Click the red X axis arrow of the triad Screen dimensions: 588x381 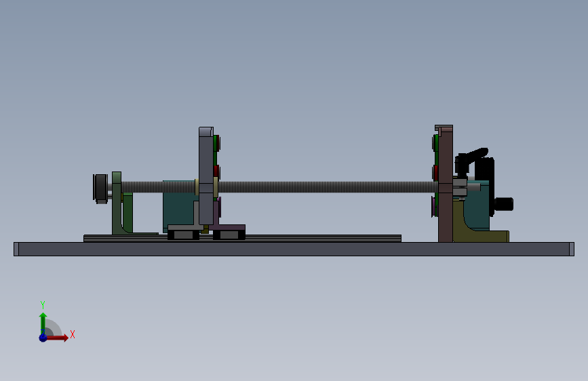pyautogui.click(x=56, y=338)
